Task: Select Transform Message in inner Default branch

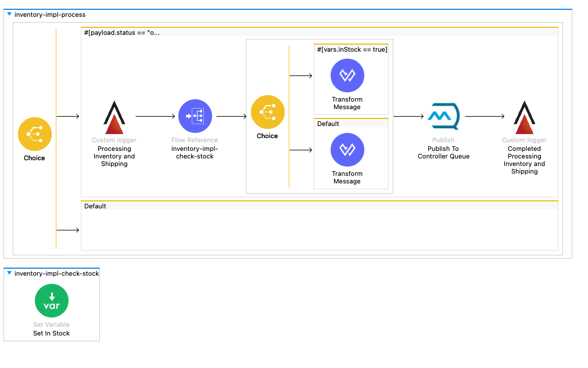Action: point(347,150)
